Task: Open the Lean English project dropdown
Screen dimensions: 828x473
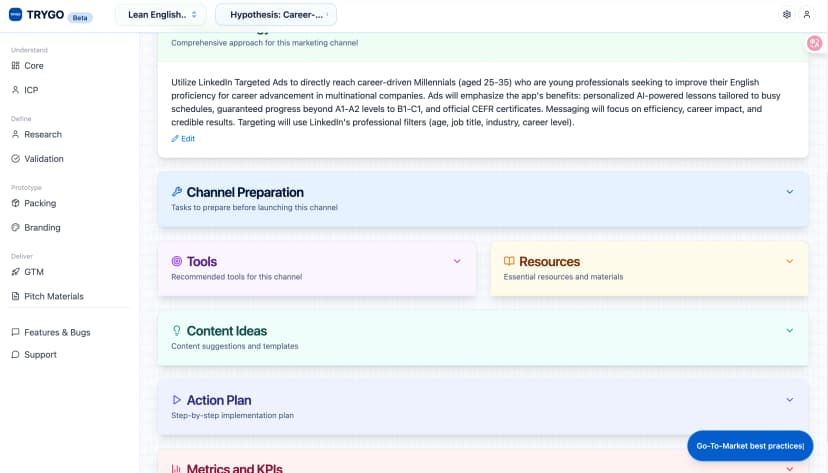Action: [x=161, y=15]
